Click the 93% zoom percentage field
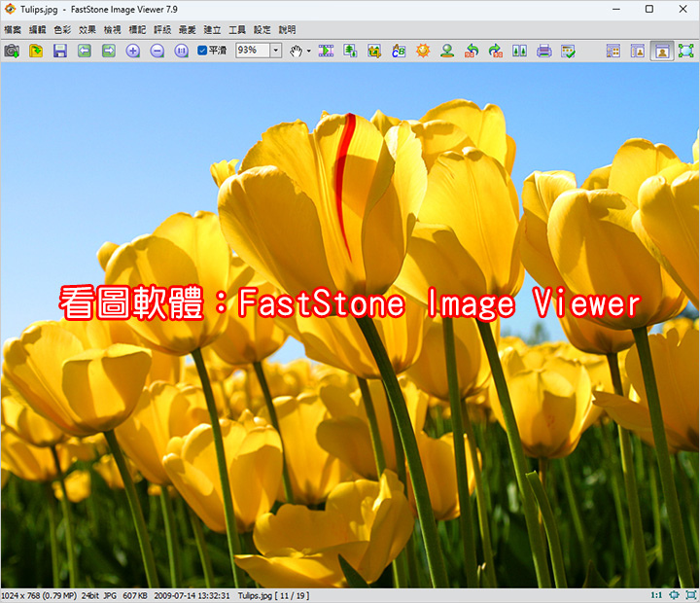This screenshot has width=700, height=603. coord(252,50)
